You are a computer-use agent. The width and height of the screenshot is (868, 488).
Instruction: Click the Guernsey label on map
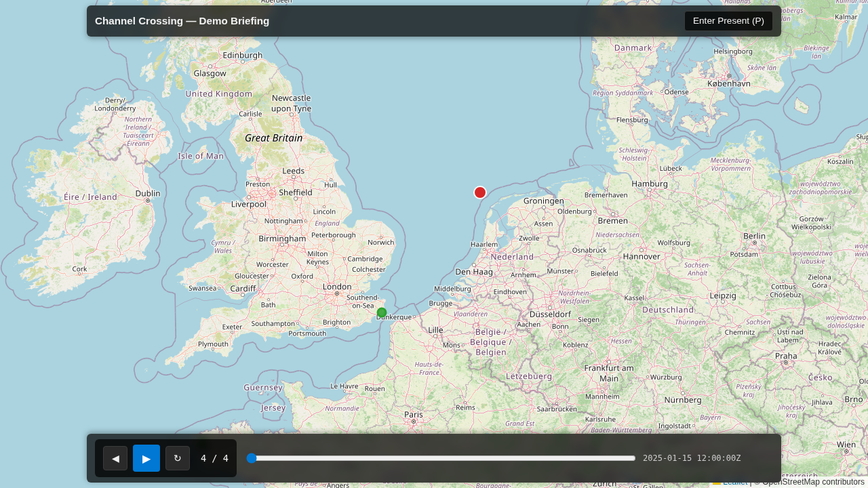pyautogui.click(x=263, y=388)
